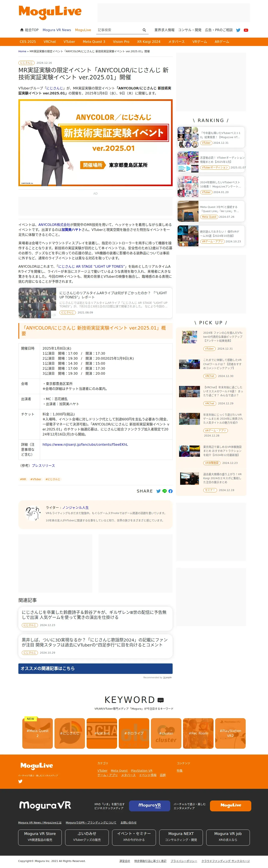Open メタバース in the nav bar
Image resolution: width=268 pixels, height=868 pixels.
tap(176, 42)
